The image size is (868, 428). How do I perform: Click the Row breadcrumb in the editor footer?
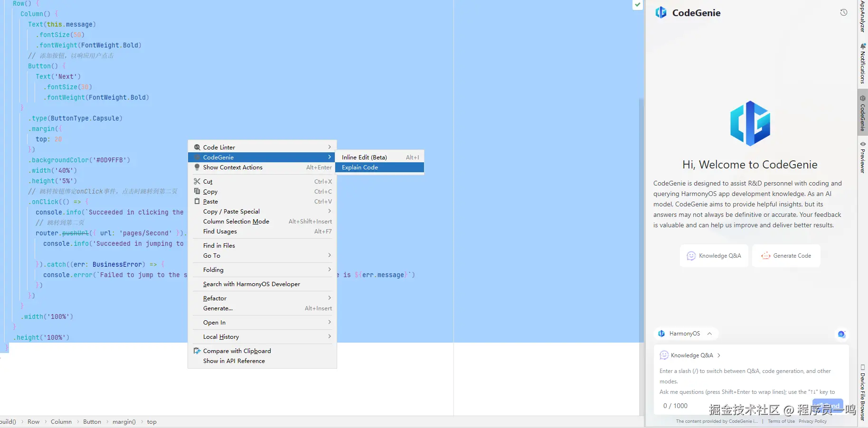point(33,422)
